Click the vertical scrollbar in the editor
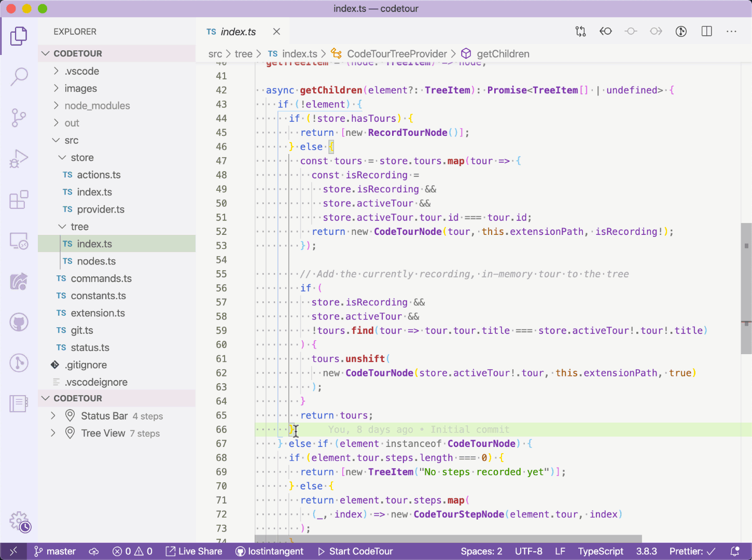Screen dimensions: 752x560 (746, 288)
